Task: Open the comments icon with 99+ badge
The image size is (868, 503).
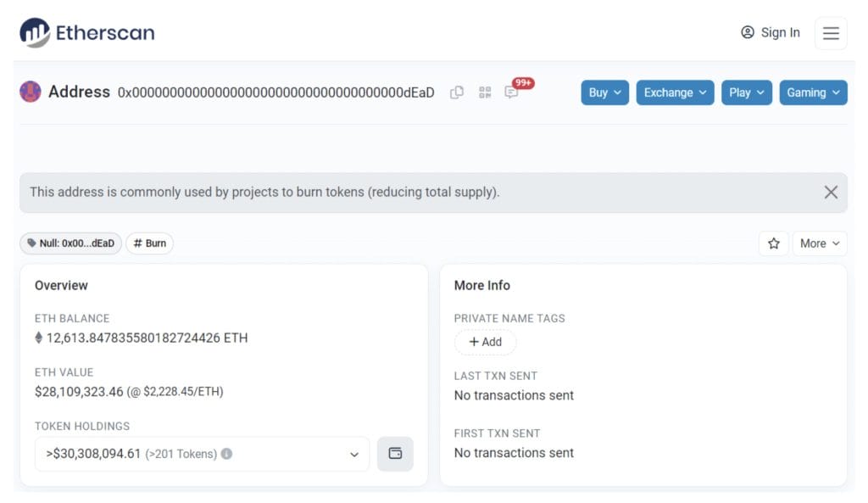Action: coord(511,92)
